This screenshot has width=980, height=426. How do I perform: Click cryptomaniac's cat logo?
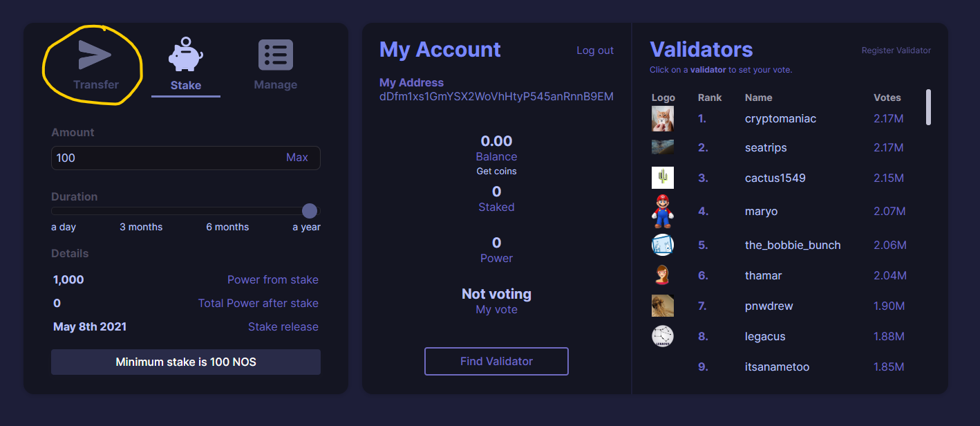[x=663, y=119]
